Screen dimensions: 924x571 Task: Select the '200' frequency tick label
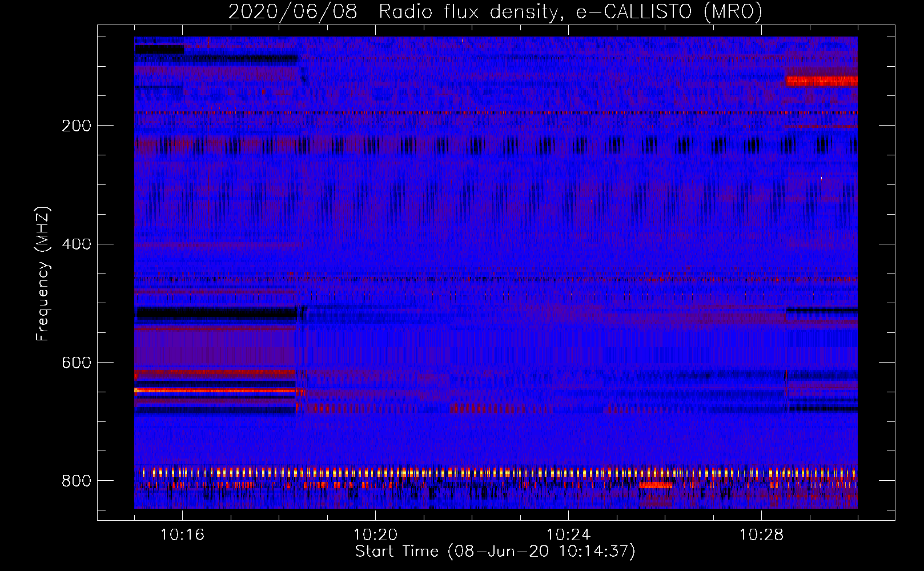pos(77,126)
